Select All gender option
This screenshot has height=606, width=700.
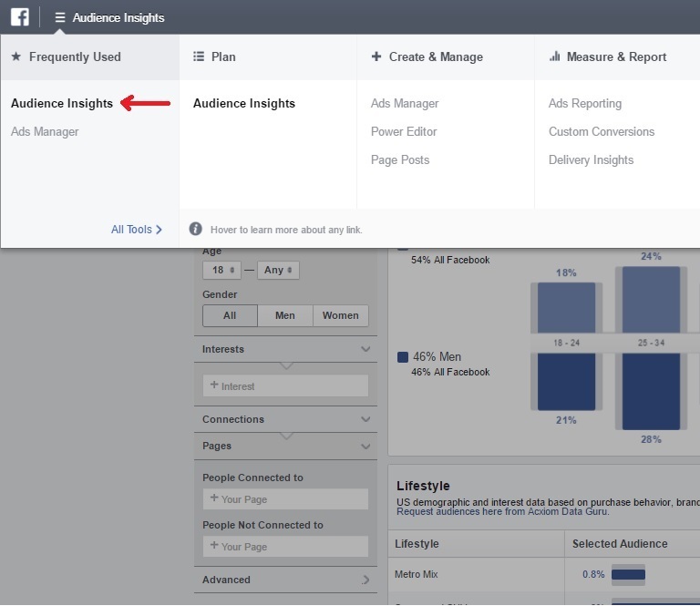pos(230,315)
